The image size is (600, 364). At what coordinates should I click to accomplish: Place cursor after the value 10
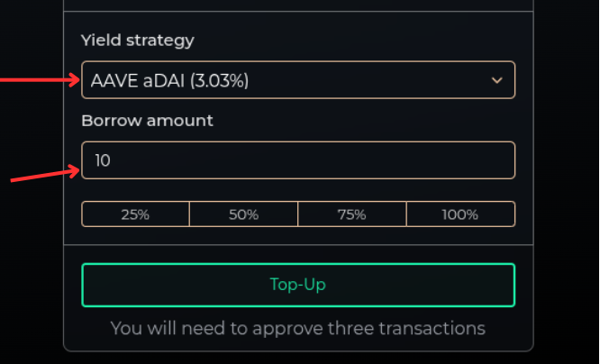point(112,160)
